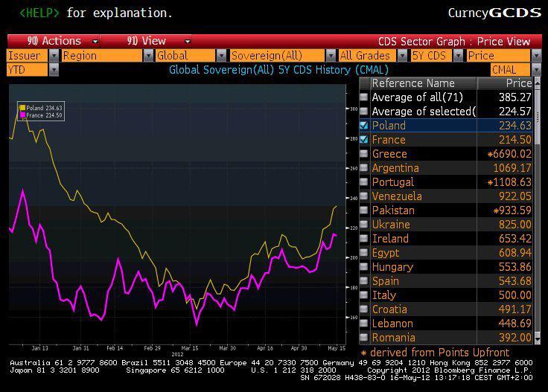Click the Reference Name column header
This screenshot has width=548, height=392.
click(x=424, y=83)
